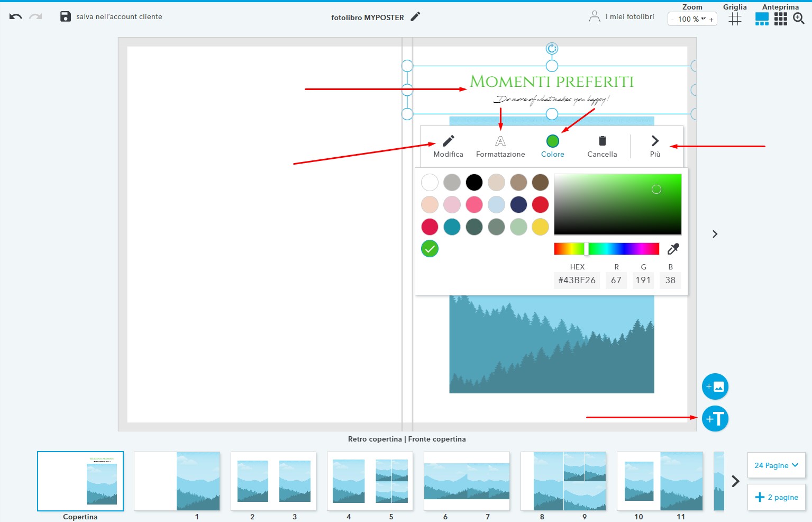Decrease zoom with the minus button

click(673, 20)
